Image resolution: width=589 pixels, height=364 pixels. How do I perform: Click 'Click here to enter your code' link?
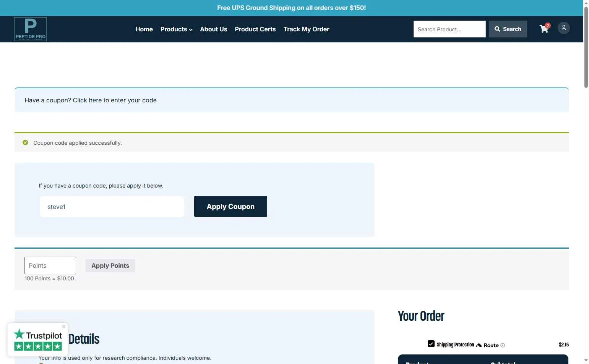[x=115, y=100]
